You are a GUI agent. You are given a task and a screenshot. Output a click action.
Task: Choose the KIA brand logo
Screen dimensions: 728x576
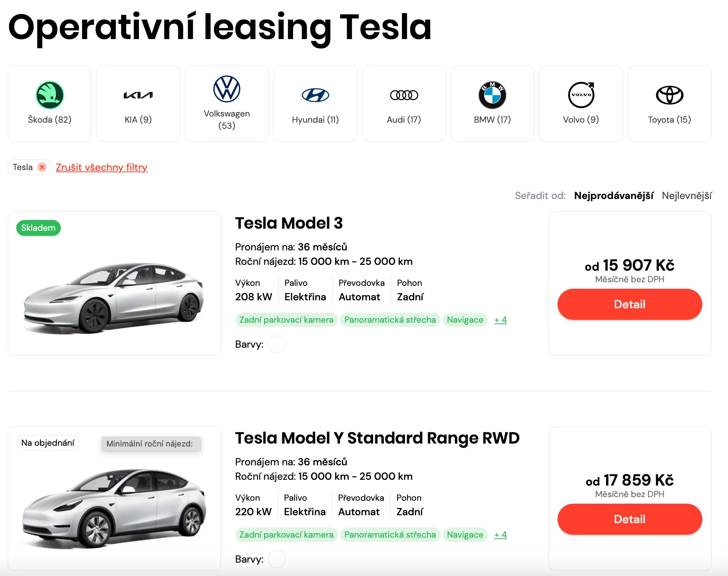coord(138,95)
